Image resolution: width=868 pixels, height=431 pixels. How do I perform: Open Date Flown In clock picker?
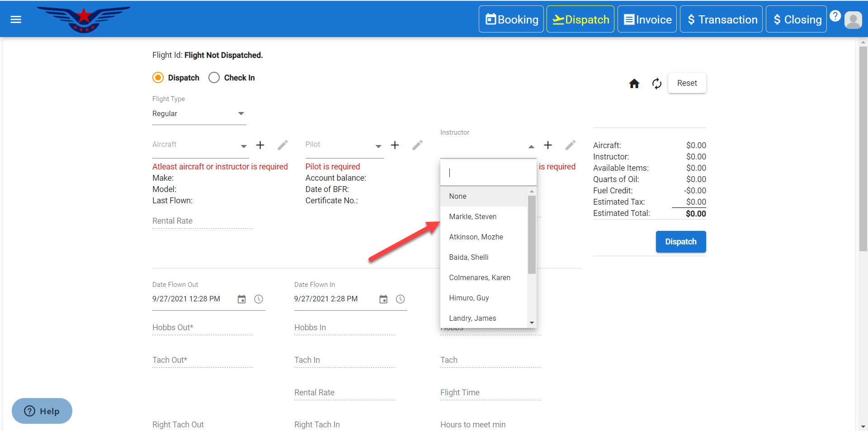coord(400,299)
